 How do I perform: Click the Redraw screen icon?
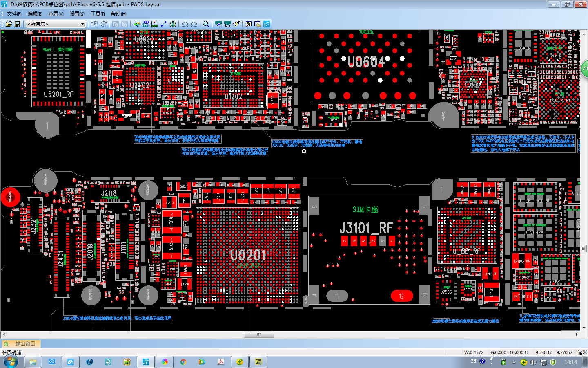227,24
